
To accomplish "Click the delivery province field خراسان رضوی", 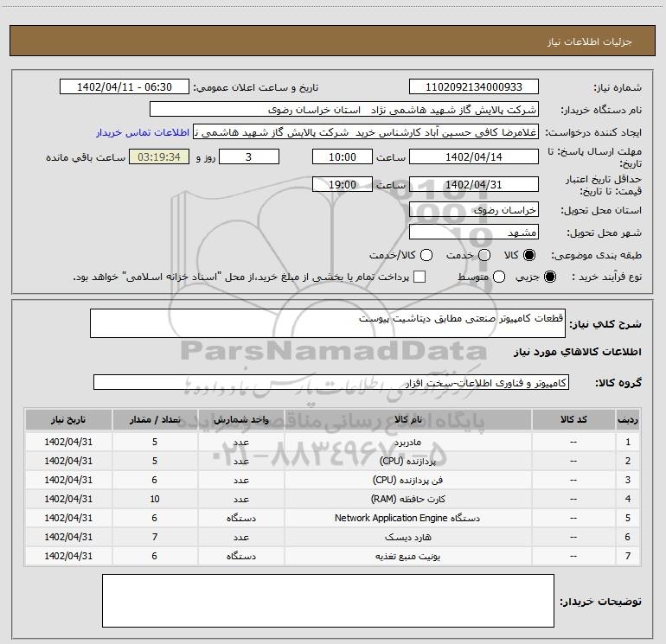I will [474, 210].
